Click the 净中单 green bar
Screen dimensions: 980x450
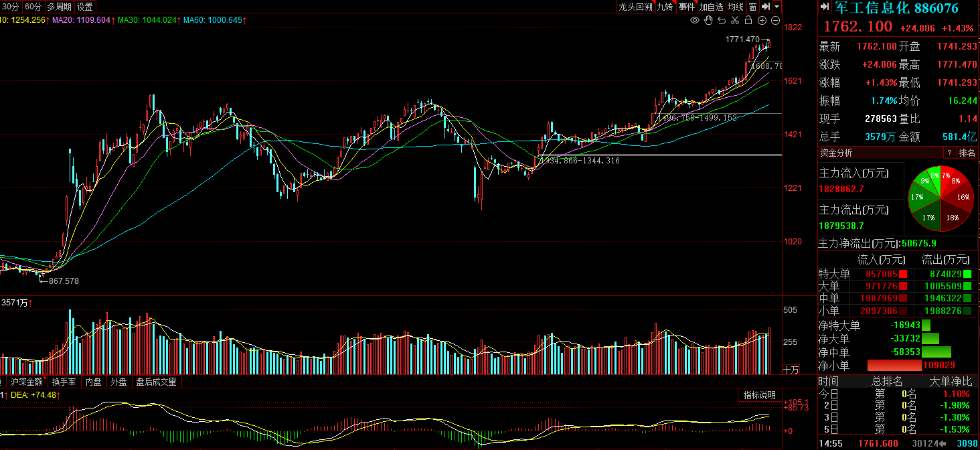pos(936,352)
